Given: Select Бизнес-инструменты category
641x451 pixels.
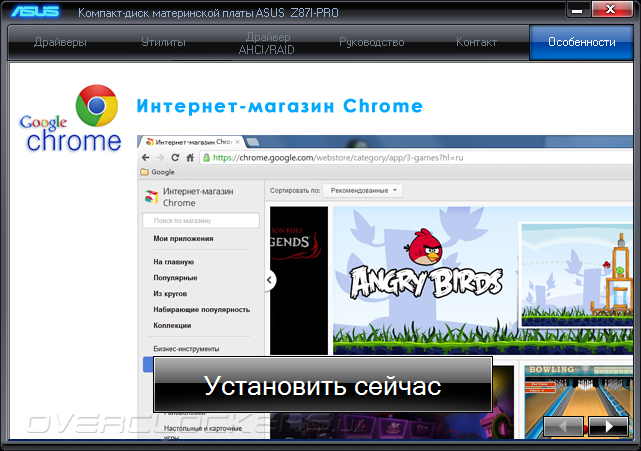Looking at the screenshot, I should (x=186, y=349).
